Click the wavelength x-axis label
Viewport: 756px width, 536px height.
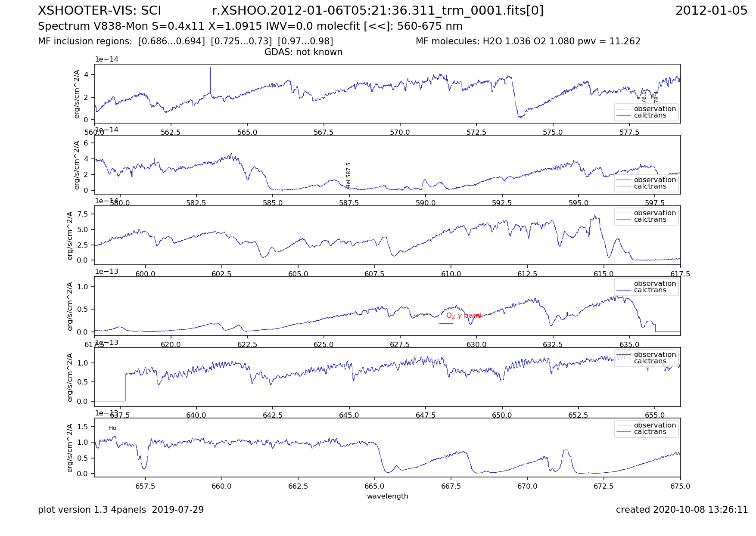pyautogui.click(x=387, y=496)
